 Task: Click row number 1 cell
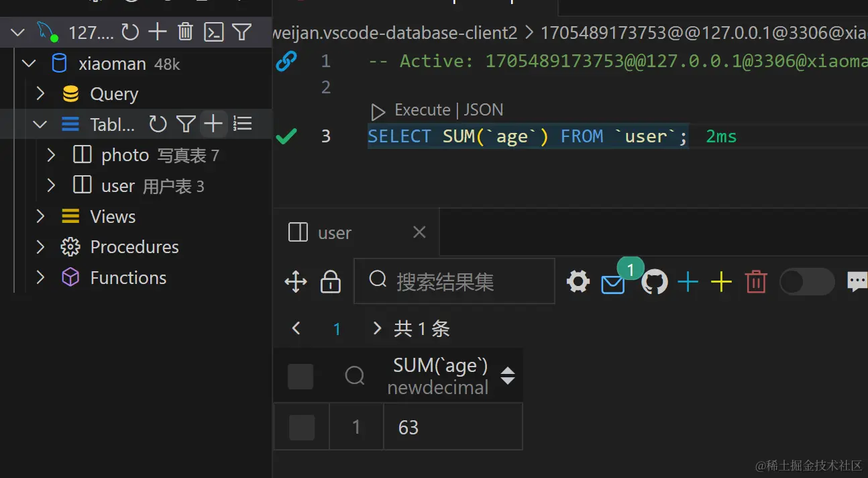356,428
